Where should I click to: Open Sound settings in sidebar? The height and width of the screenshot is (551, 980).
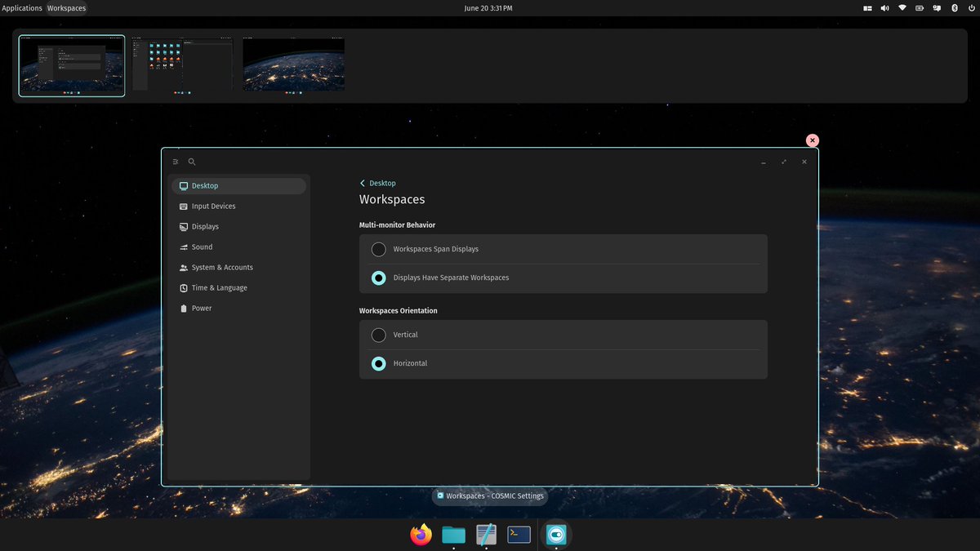[238, 247]
